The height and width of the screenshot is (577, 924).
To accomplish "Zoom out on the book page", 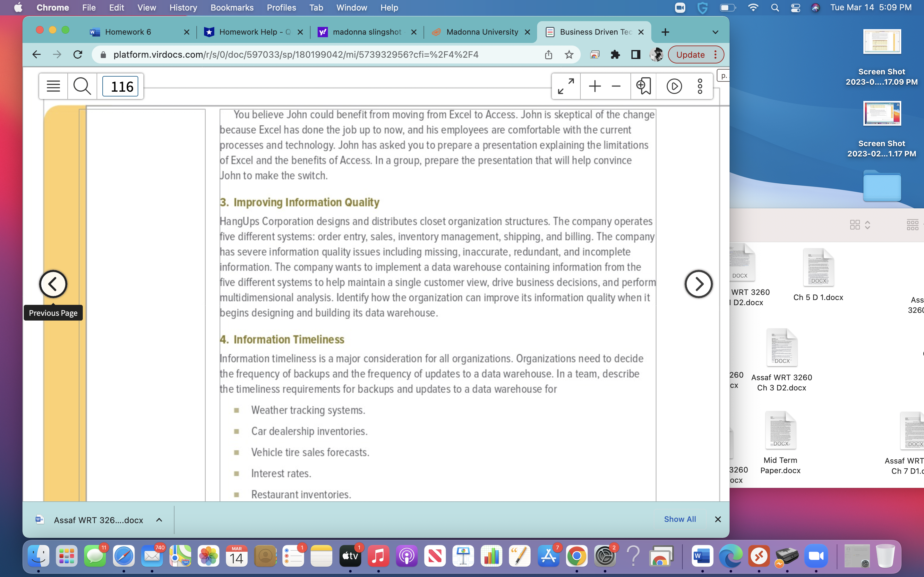I will tap(616, 86).
